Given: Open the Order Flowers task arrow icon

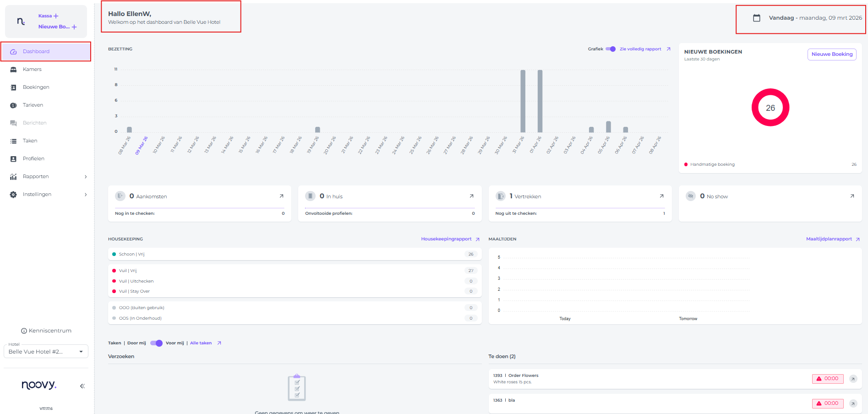Looking at the screenshot, I should tap(853, 379).
